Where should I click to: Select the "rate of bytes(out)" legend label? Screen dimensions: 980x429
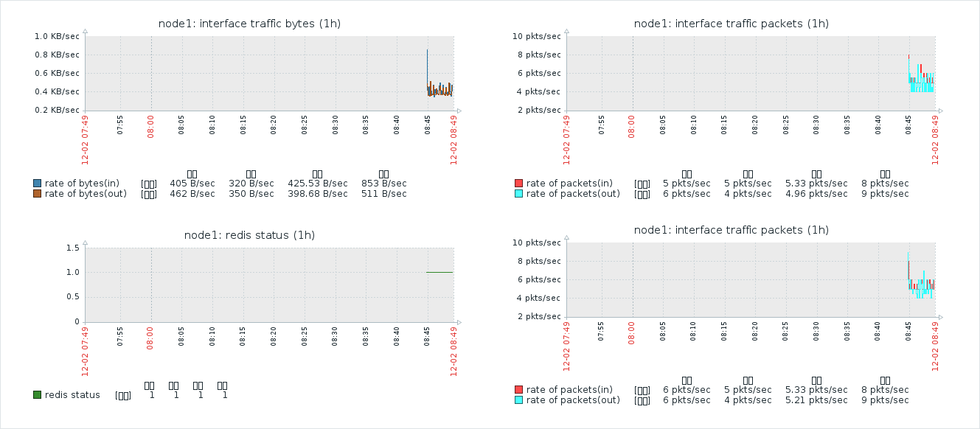(86, 194)
